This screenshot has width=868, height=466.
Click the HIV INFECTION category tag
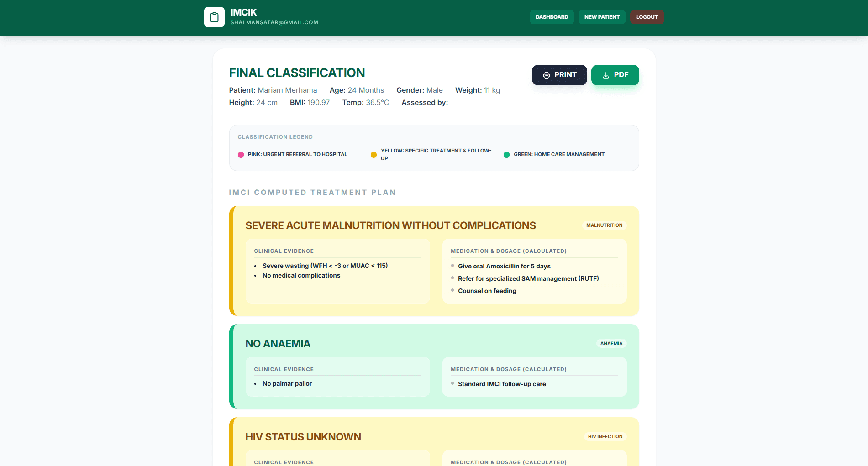coord(605,436)
